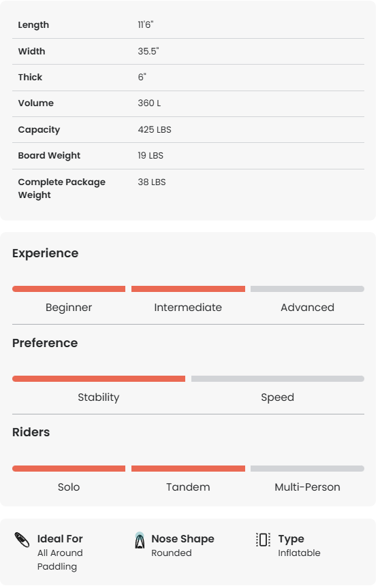Image resolution: width=380 pixels, height=588 pixels.
Task: Click the Length specification row label
Action: (33, 24)
